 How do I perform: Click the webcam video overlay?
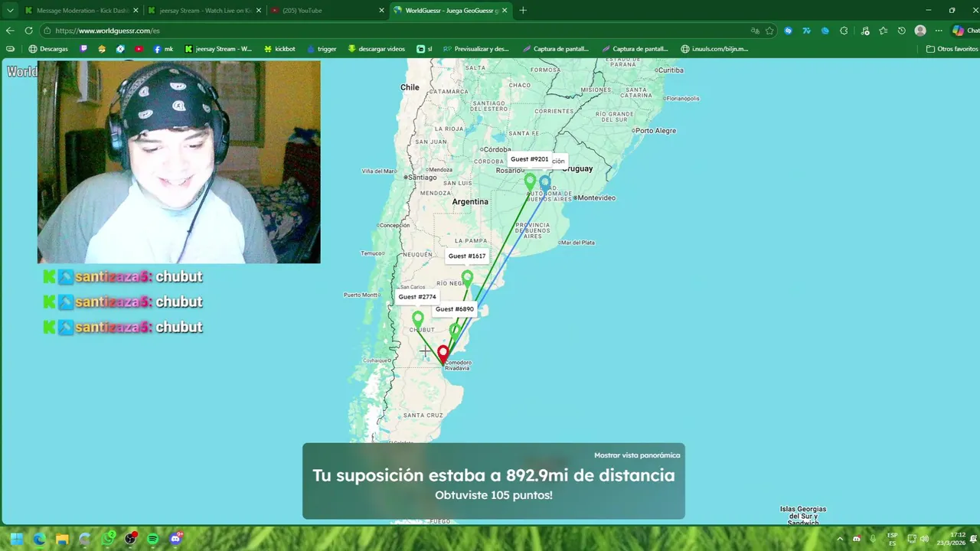point(178,161)
